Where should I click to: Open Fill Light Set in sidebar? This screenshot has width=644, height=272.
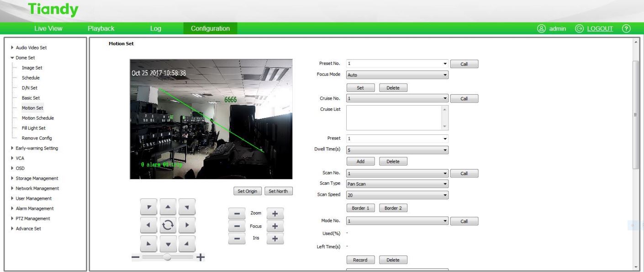tap(34, 128)
